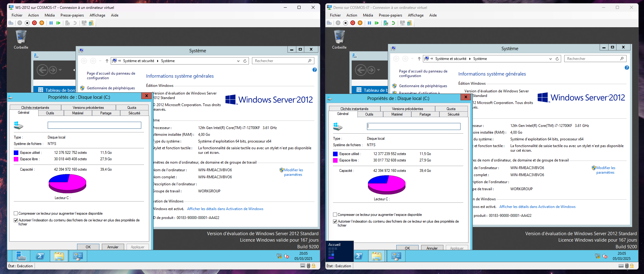Expand address bar dropdown in WS-2012 Système window
This screenshot has width=644, height=274.
(x=238, y=61)
